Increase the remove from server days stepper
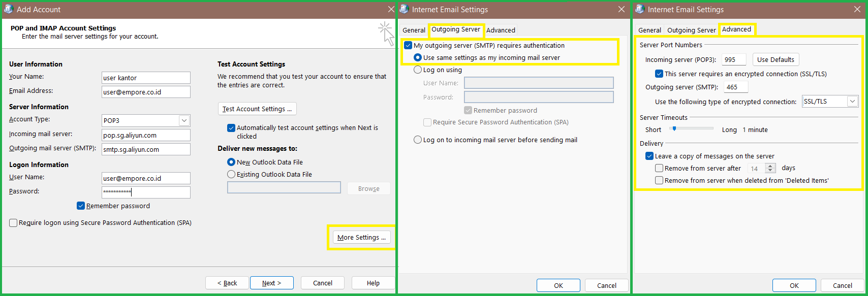Image resolution: width=868 pixels, height=296 pixels. pyautogui.click(x=770, y=166)
